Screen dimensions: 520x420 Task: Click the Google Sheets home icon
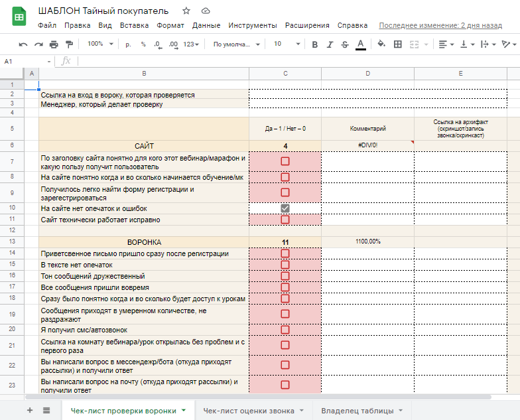pos(19,16)
